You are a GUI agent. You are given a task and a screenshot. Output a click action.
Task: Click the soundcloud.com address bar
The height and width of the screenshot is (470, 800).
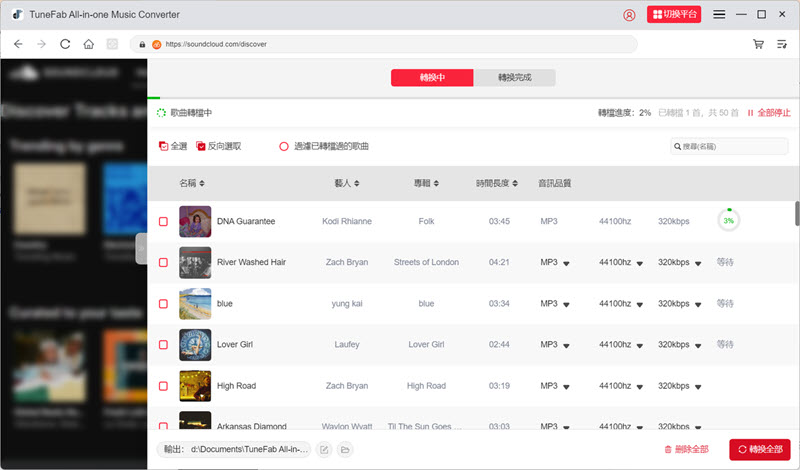(384, 44)
